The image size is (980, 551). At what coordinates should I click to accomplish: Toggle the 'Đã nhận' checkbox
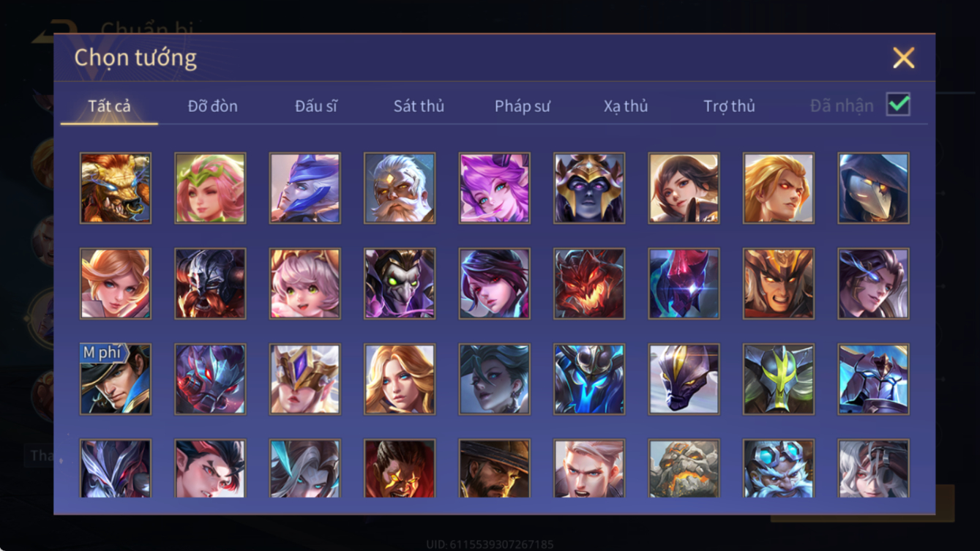tap(898, 105)
